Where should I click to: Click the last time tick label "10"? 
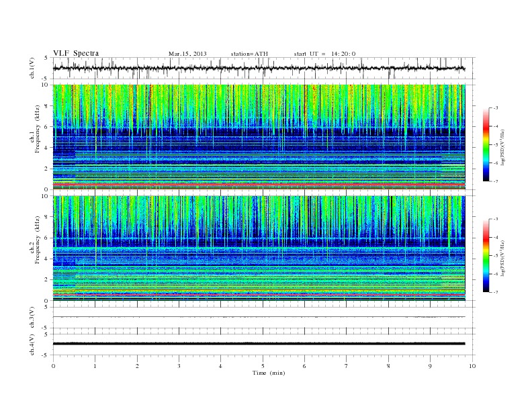click(472, 366)
